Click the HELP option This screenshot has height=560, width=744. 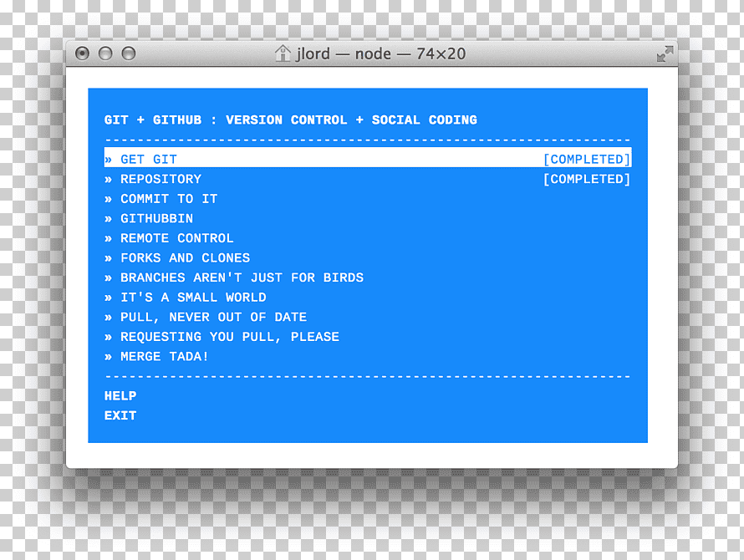pyautogui.click(x=120, y=396)
